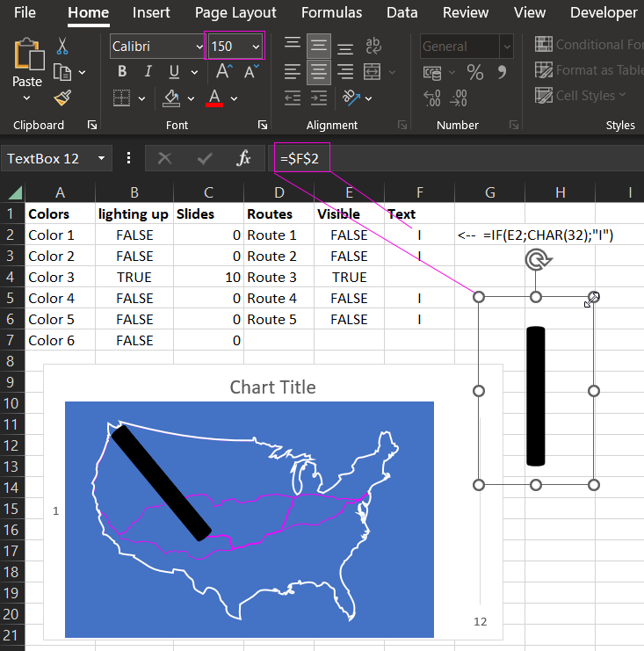Open the Calibri font name dropdown
The height and width of the screenshot is (651, 644).
pyautogui.click(x=197, y=47)
